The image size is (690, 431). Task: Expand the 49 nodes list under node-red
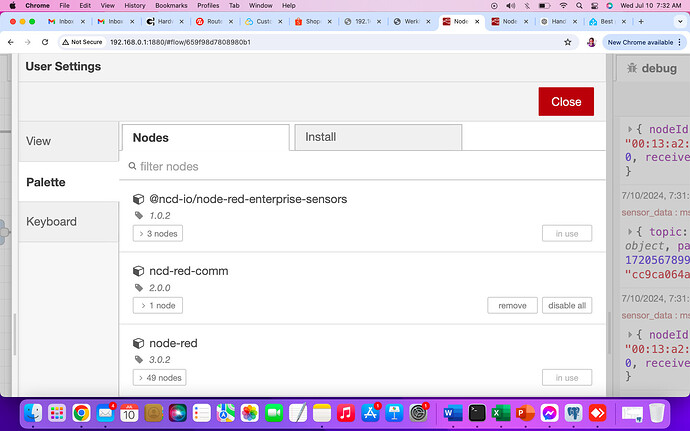159,377
